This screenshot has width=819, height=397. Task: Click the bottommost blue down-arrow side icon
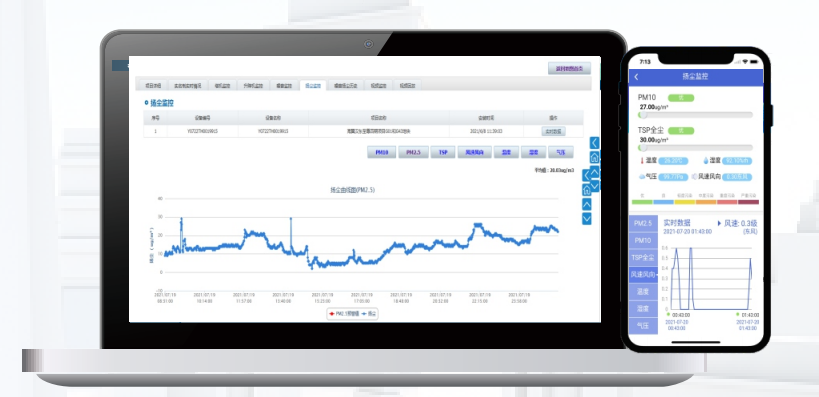coord(587,218)
